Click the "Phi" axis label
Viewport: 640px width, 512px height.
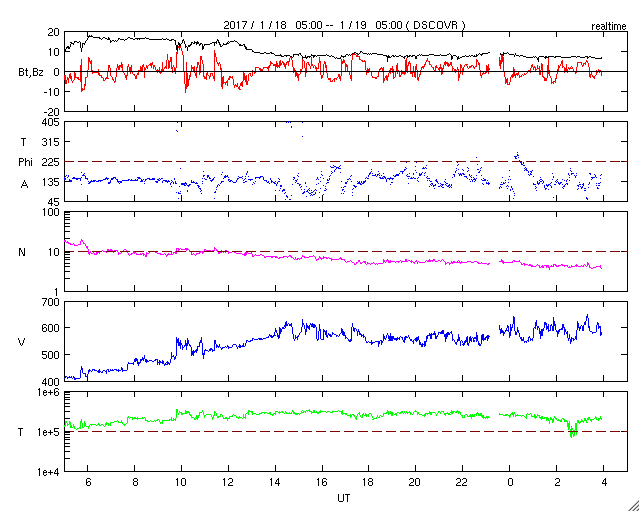24,163
